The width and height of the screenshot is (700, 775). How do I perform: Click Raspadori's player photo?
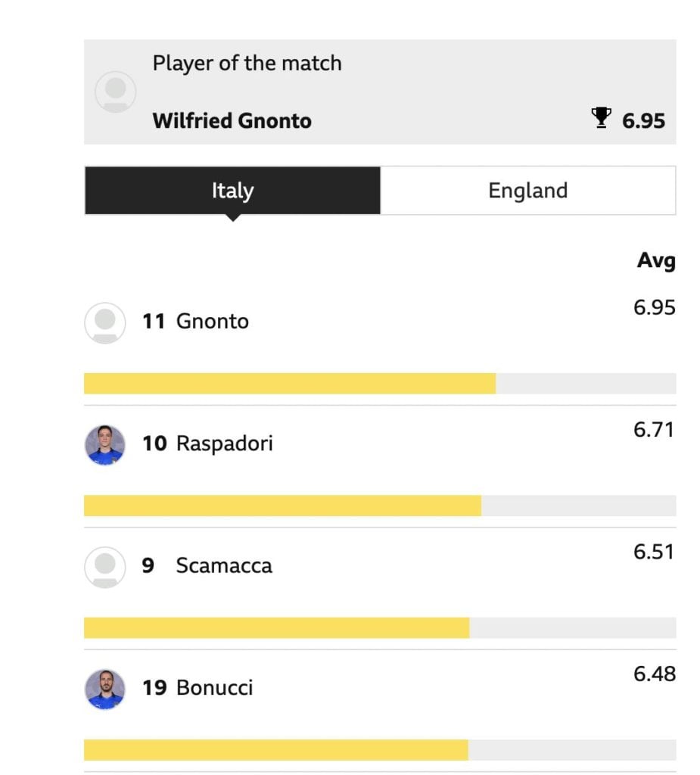click(x=104, y=445)
